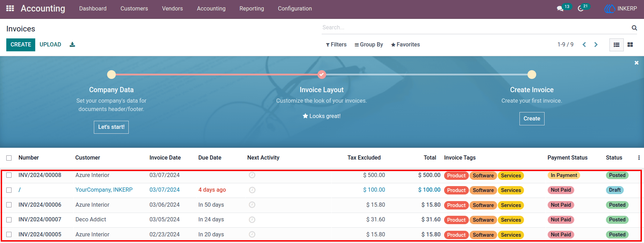Open the activities clock icon with badge 21
This screenshot has width=644, height=243.
pyautogui.click(x=581, y=9)
